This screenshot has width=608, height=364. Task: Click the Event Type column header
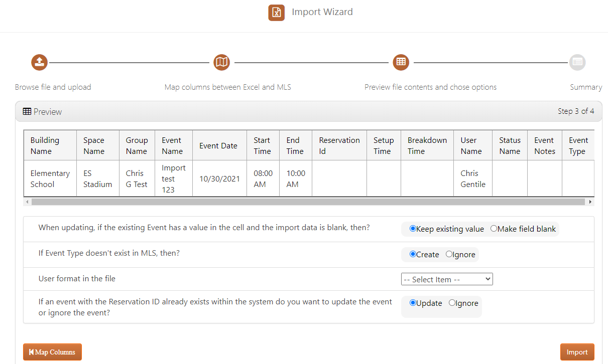(578, 145)
